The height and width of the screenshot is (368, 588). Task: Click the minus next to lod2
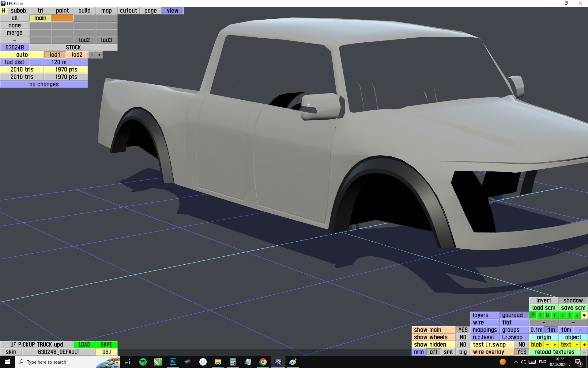(x=92, y=55)
